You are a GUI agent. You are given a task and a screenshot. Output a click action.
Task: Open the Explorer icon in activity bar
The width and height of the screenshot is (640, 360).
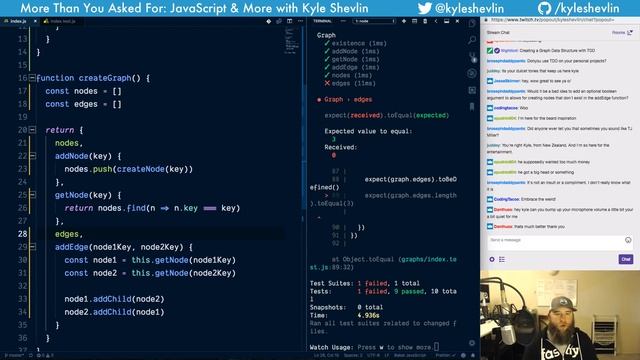[472, 23]
